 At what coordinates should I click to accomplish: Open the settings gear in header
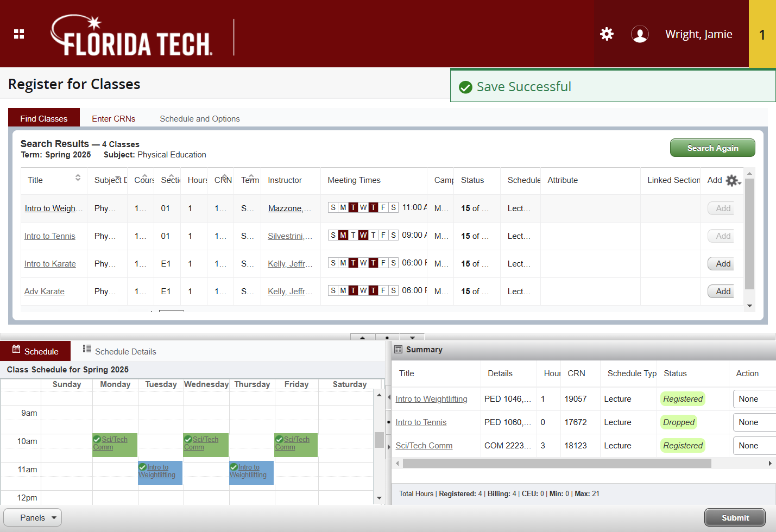click(607, 34)
